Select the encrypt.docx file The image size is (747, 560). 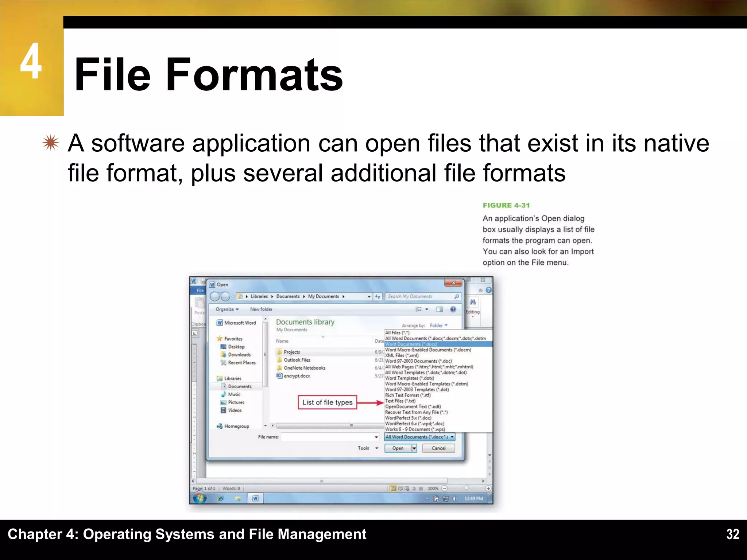293,376
